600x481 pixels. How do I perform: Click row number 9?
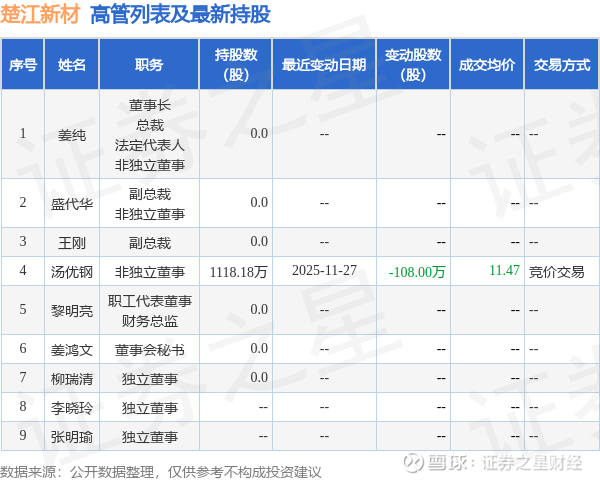23,435
